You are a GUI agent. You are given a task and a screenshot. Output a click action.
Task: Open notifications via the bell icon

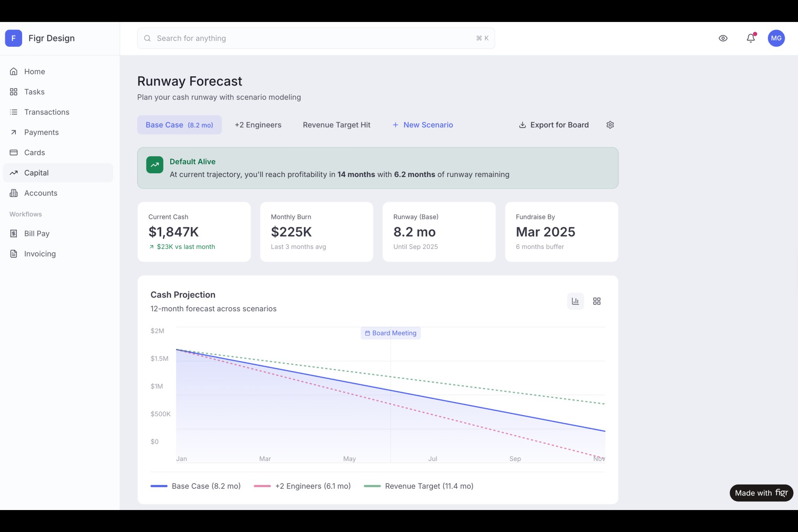coord(751,38)
